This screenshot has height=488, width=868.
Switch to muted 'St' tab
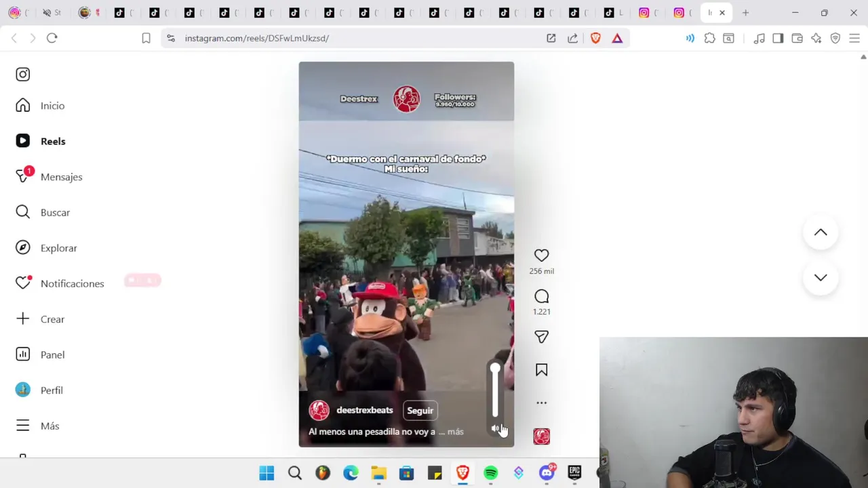point(51,13)
